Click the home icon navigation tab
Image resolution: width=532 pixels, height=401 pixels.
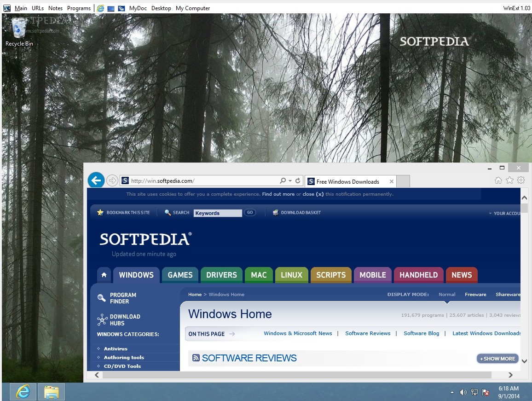(x=104, y=275)
